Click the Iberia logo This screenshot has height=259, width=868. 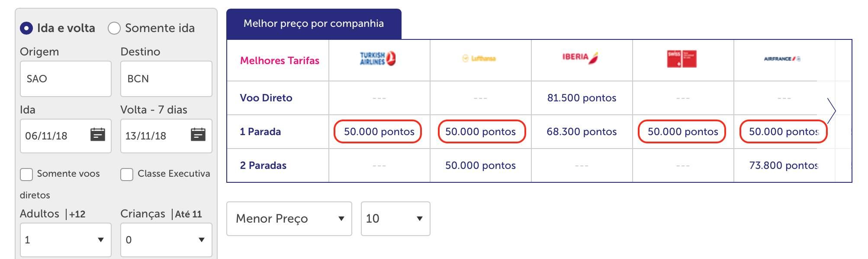(580, 58)
